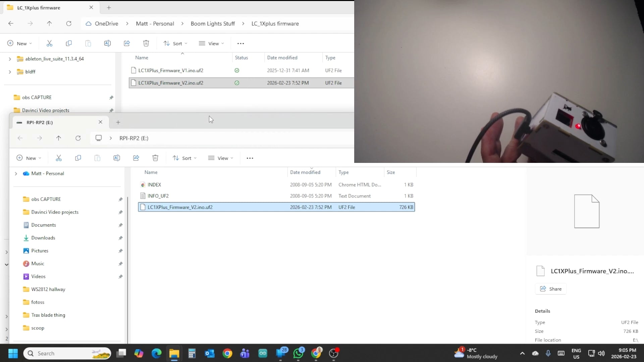Open the View dropdown in RPI-RP2 window
The image size is (644, 362).
[220, 158]
